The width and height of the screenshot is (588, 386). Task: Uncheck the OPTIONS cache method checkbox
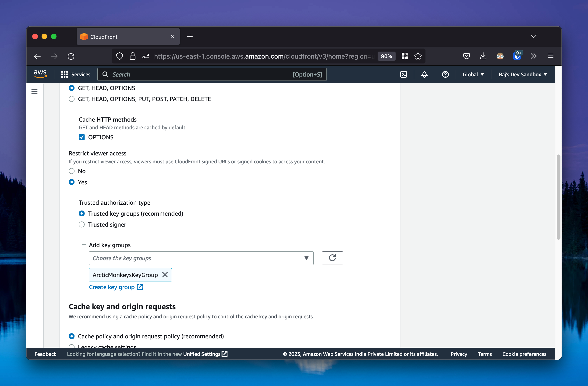point(81,137)
